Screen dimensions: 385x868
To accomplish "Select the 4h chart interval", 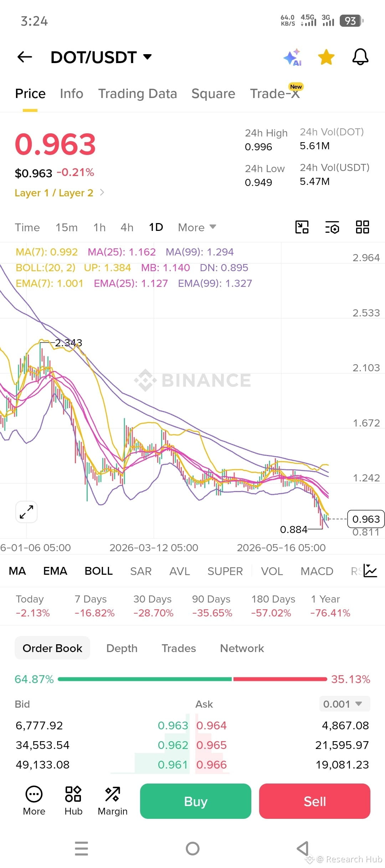I will tap(127, 227).
